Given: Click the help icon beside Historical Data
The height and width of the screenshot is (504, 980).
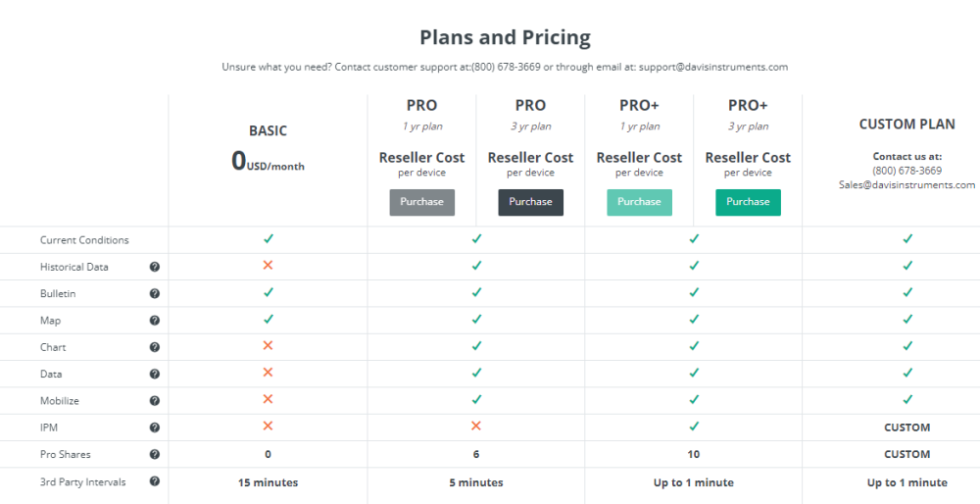Looking at the screenshot, I should click(x=155, y=267).
